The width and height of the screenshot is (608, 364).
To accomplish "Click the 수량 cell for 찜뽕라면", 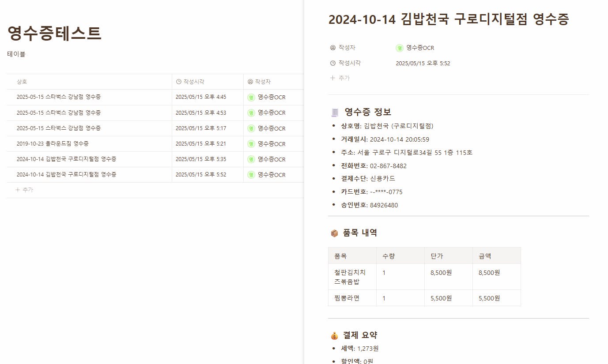I will [400, 298].
